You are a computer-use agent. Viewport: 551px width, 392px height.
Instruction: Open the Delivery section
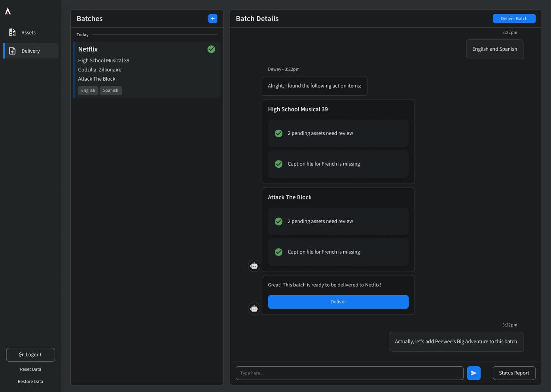30,51
